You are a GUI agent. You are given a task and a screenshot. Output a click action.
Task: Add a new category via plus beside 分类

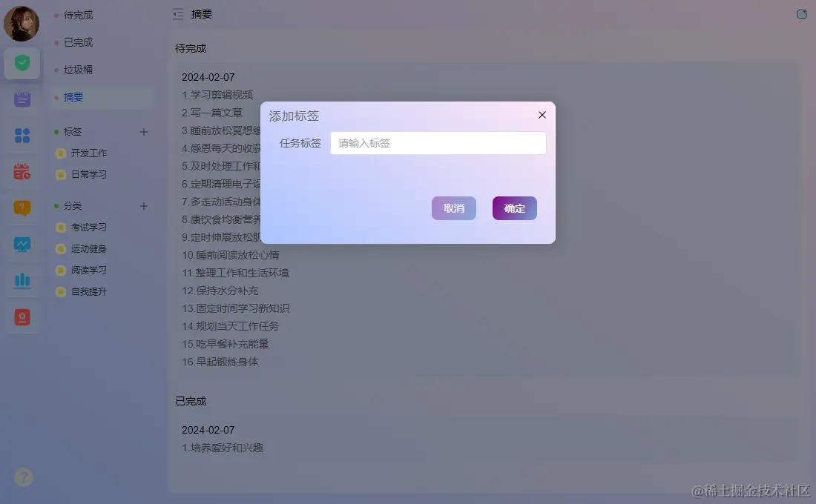[x=144, y=207]
